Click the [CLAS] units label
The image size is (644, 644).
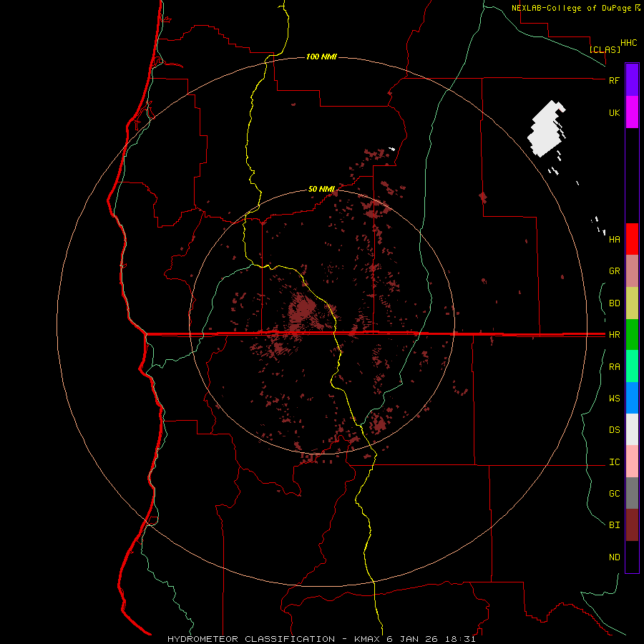(x=605, y=49)
